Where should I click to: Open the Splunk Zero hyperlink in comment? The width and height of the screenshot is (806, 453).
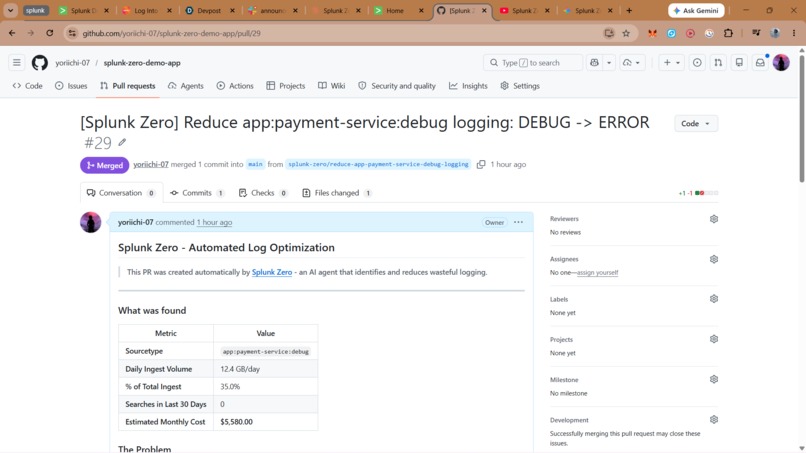(x=272, y=272)
